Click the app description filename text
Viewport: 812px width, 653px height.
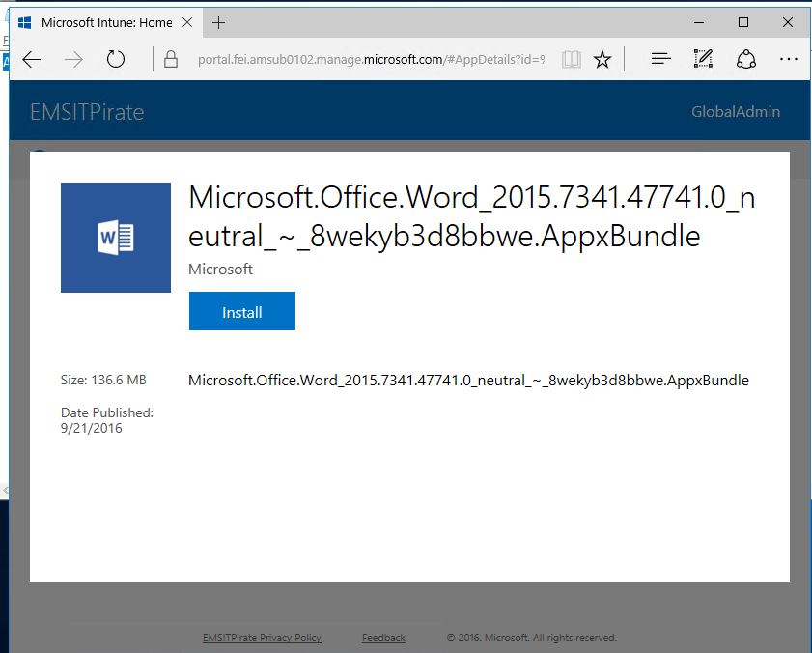click(x=468, y=381)
